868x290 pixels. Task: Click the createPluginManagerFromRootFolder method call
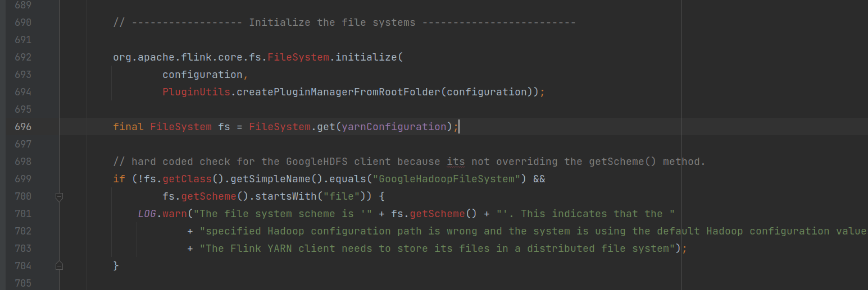pos(339,92)
